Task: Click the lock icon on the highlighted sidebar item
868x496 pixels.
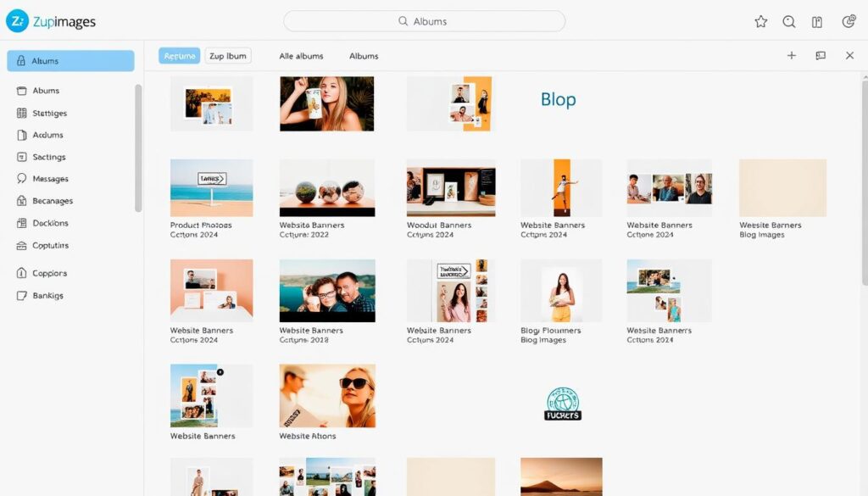Action: pyautogui.click(x=21, y=61)
